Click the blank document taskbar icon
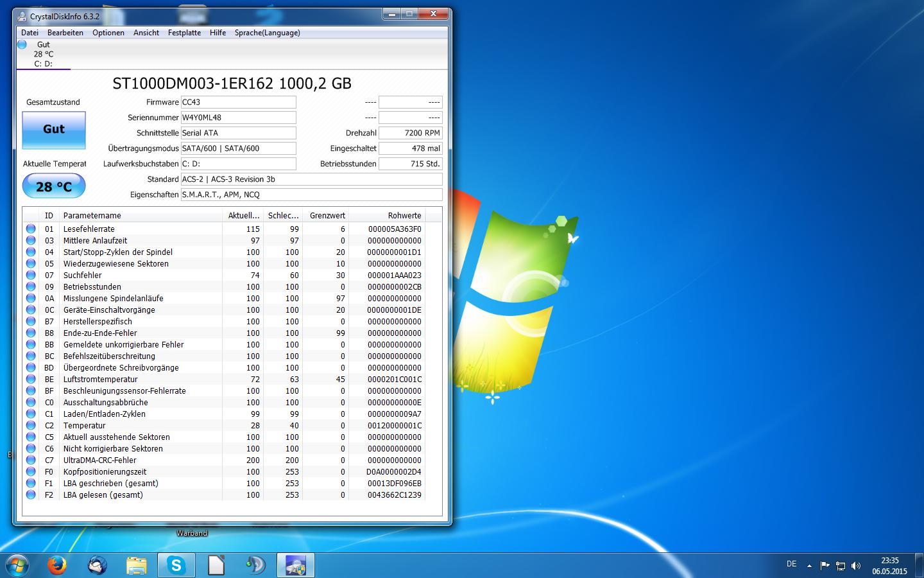 coord(216,565)
